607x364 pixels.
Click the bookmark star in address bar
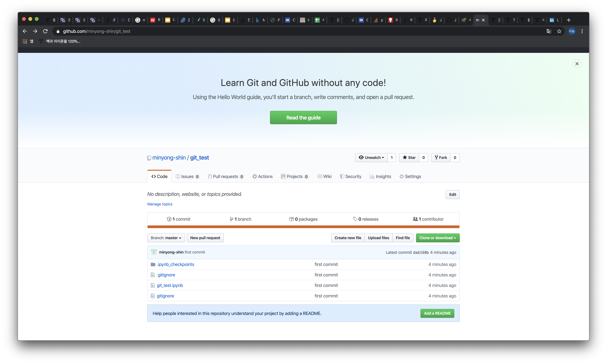pos(559,31)
